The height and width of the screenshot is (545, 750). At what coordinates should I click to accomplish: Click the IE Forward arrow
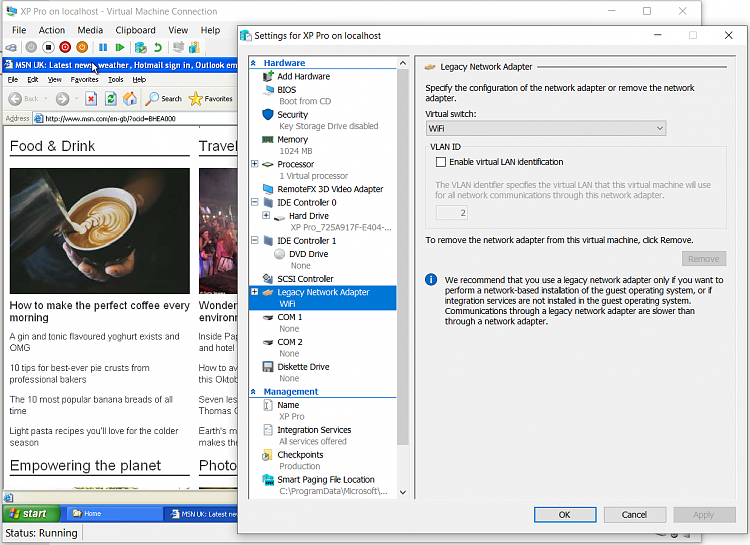[62, 99]
